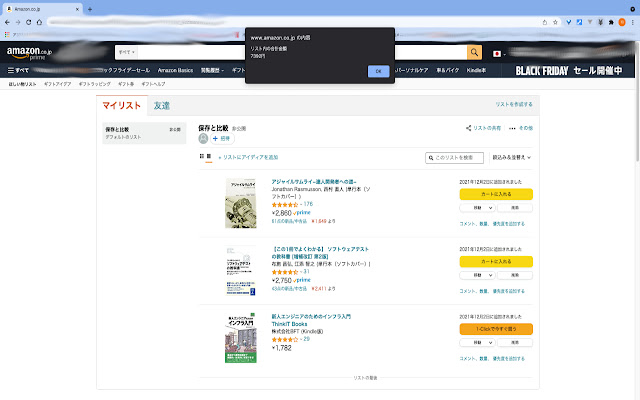
Task: Click the orange search magnifier button
Action: point(474,52)
